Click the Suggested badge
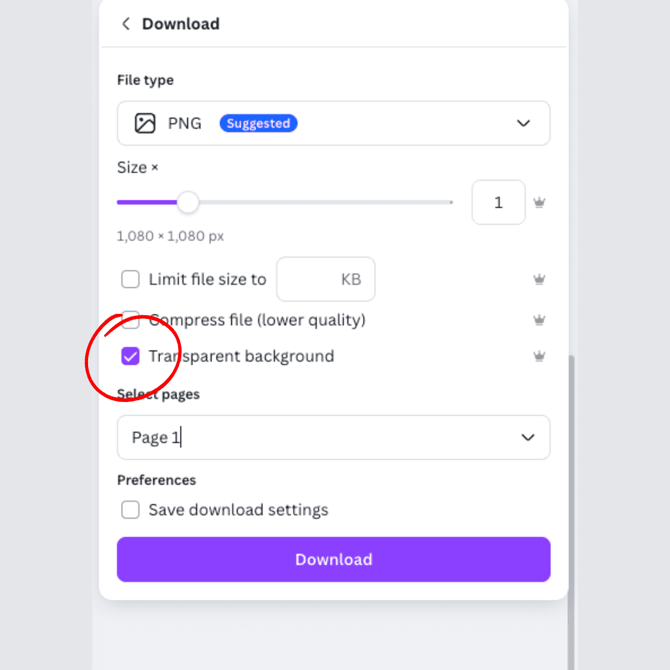 coord(258,123)
